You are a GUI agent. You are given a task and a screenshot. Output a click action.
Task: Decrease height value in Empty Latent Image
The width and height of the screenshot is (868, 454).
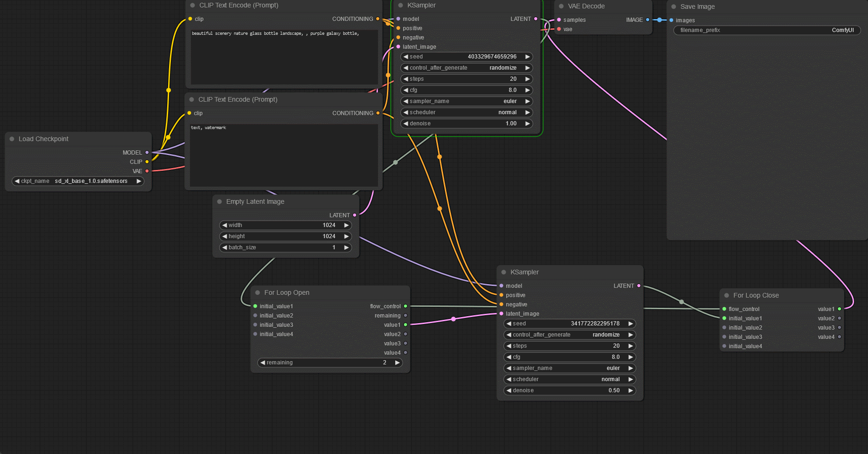(225, 236)
